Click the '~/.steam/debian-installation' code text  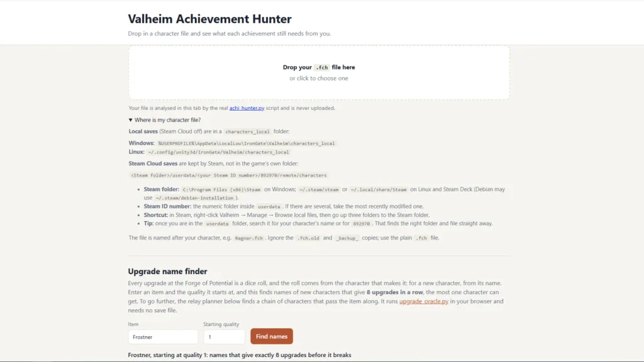(x=194, y=198)
